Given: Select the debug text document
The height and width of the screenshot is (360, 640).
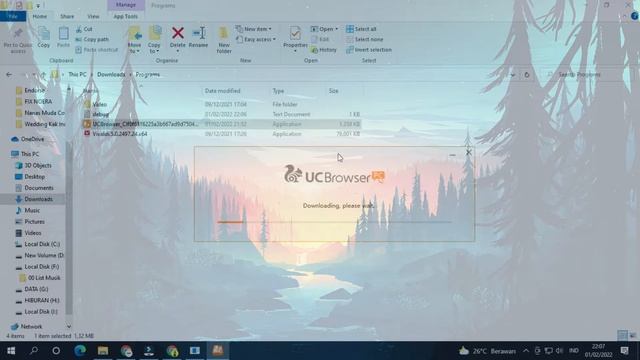Looking at the screenshot, I should (x=221, y=114).
